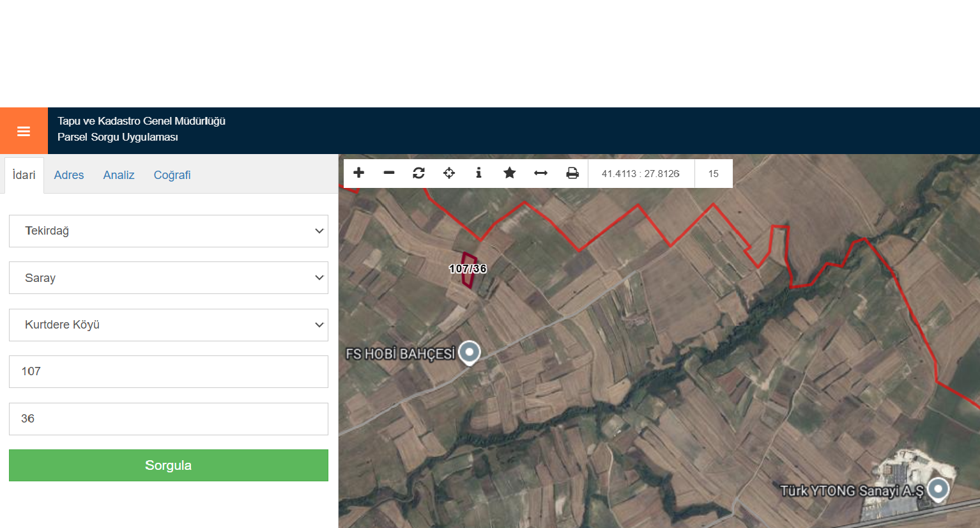Open the Coğrafi tab

tap(172, 175)
